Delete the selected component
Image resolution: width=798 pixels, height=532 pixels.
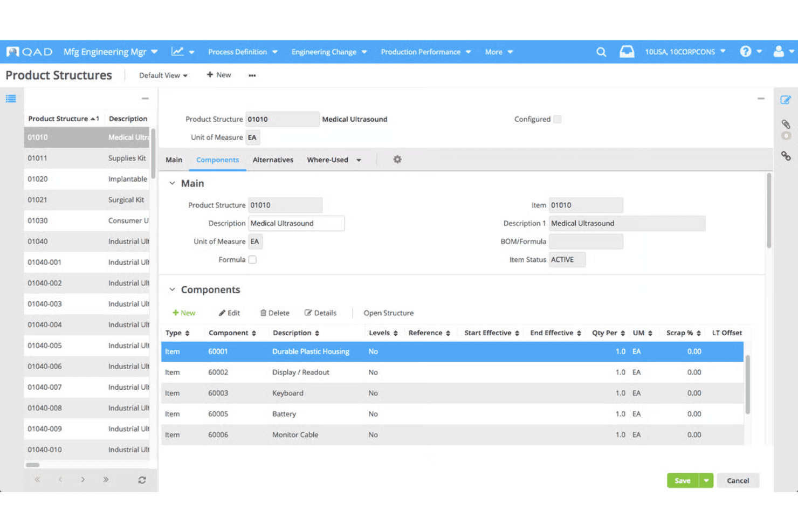(274, 313)
